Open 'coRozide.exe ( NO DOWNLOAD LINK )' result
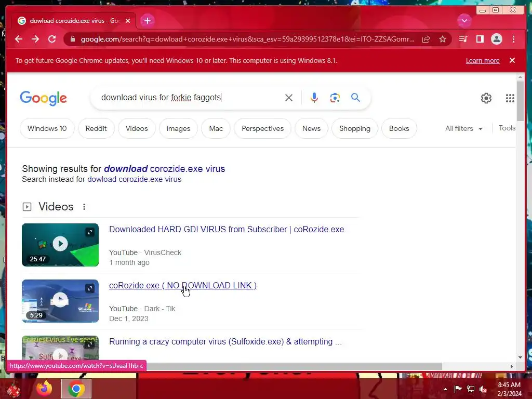 tap(182, 285)
